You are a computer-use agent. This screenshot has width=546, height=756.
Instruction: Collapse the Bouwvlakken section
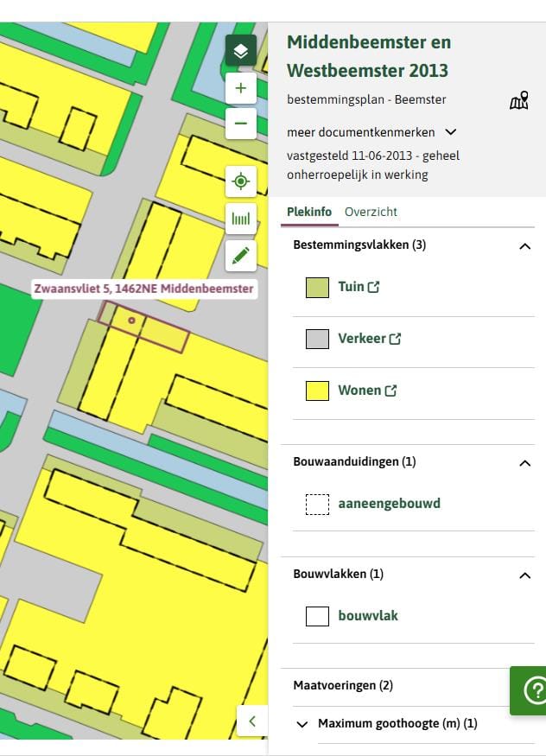coord(524,575)
